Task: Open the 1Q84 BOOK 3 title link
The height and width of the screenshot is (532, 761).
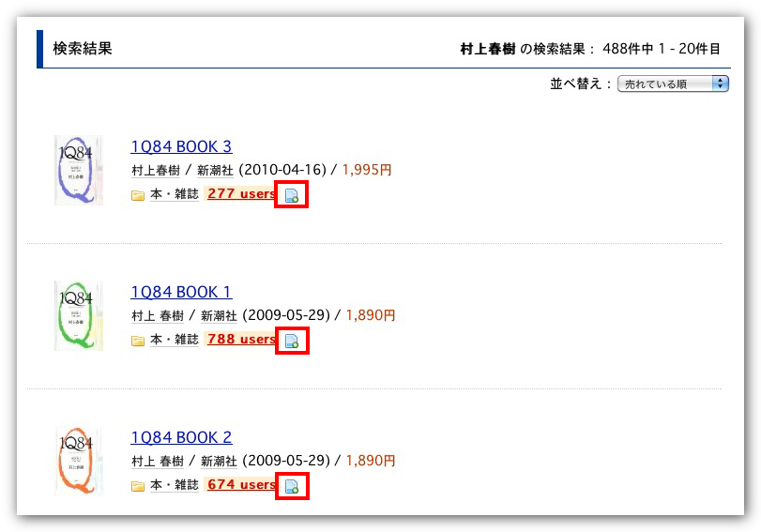Action: click(x=181, y=146)
